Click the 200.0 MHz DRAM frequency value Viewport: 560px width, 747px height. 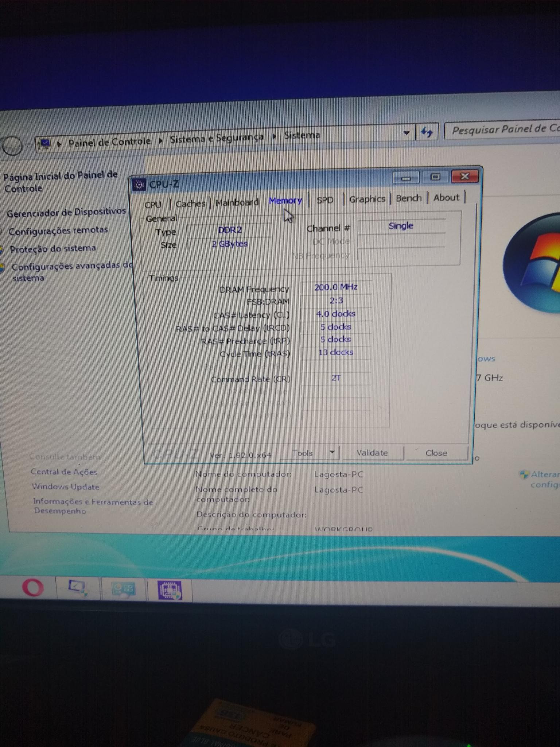coord(336,287)
